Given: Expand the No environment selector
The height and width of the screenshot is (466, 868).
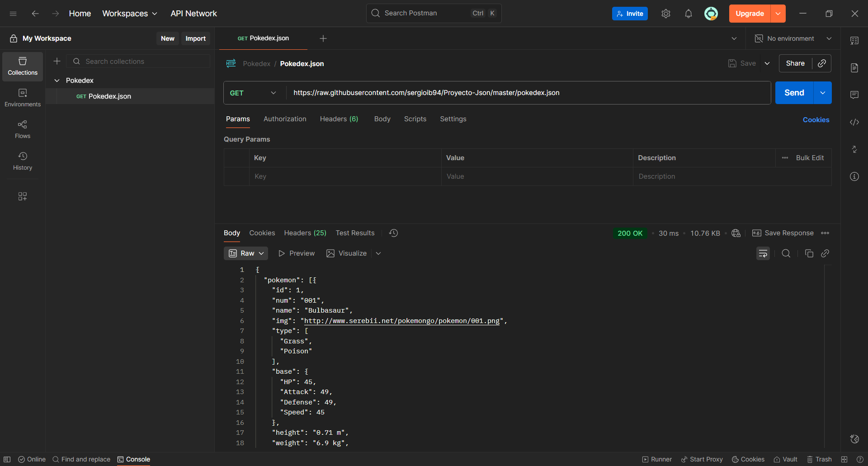Looking at the screenshot, I should pyautogui.click(x=793, y=38).
